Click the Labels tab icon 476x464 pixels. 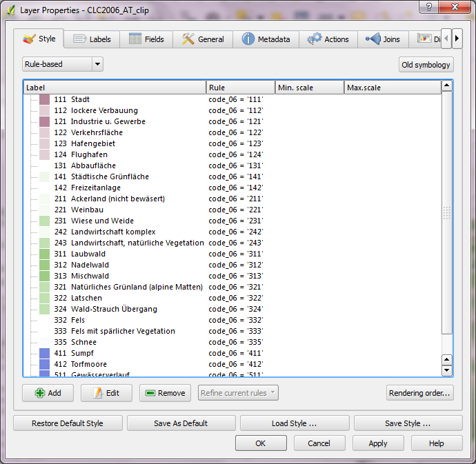[x=79, y=39]
